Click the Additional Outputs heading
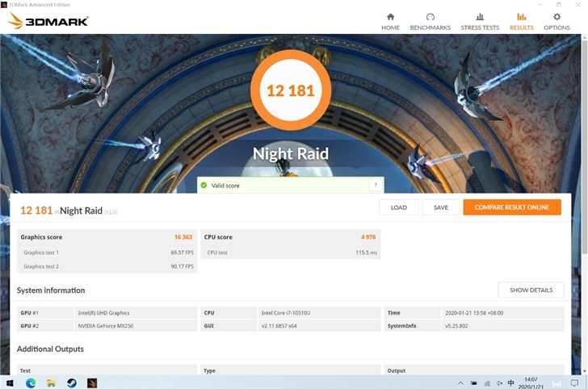This screenshot has height=389, width=588. pyautogui.click(x=50, y=349)
